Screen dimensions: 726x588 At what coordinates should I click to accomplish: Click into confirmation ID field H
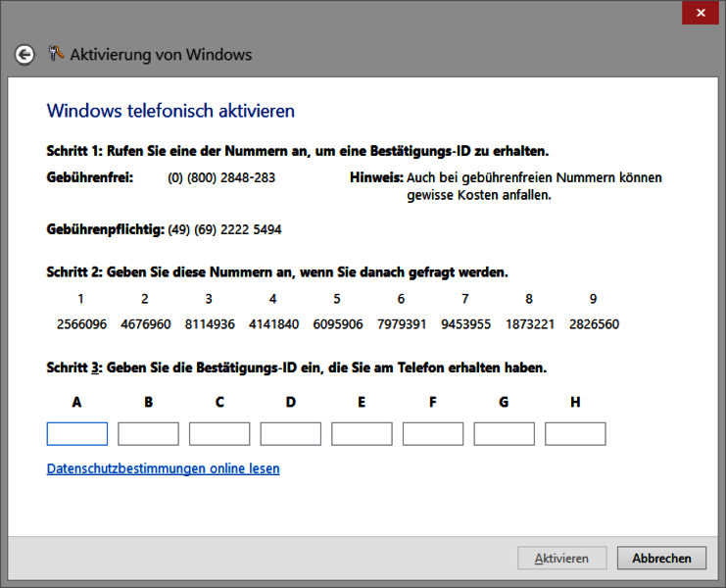pyautogui.click(x=575, y=434)
